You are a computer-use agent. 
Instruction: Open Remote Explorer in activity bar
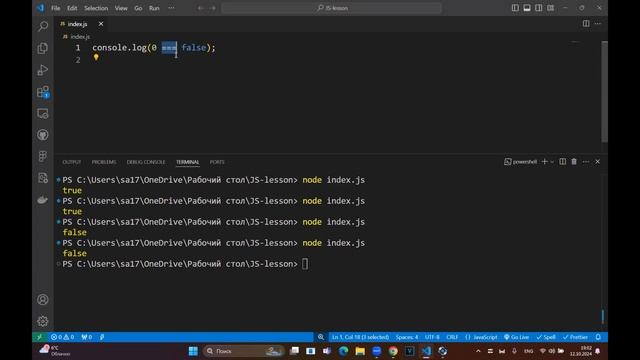click(x=42, y=113)
